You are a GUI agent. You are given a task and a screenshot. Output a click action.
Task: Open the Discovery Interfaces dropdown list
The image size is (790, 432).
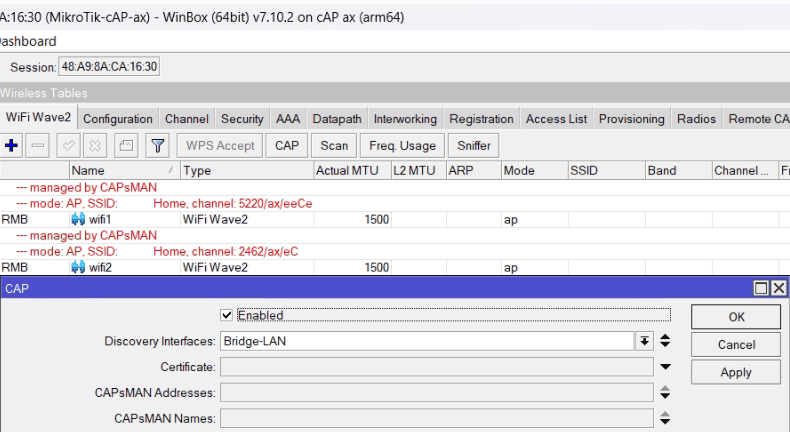point(644,341)
